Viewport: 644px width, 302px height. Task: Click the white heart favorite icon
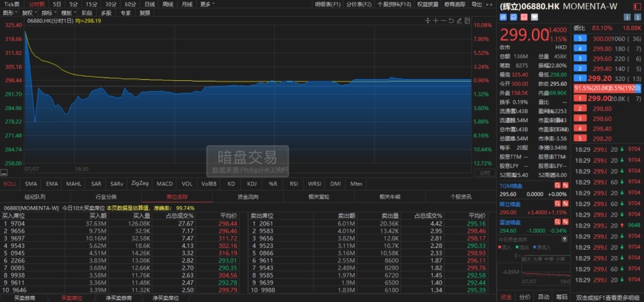click(534, 17)
